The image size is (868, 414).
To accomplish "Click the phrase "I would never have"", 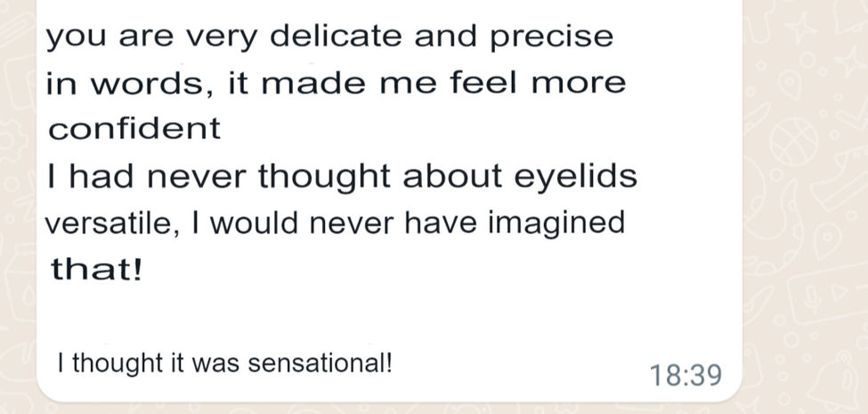I will coord(294,223).
